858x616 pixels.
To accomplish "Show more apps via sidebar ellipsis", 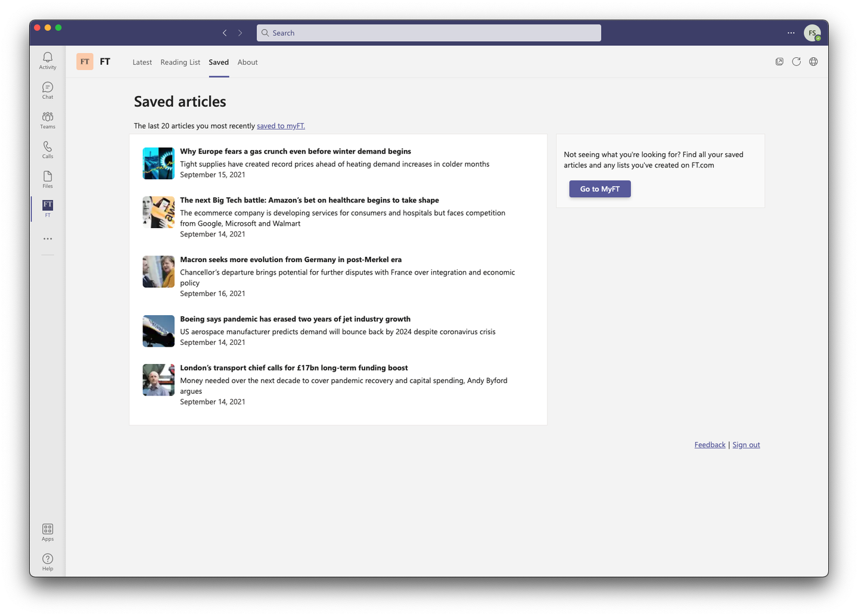I will click(x=48, y=239).
